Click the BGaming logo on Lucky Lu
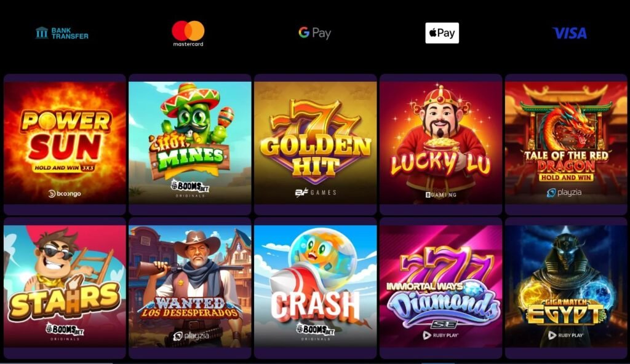The image size is (630, 364). pyautogui.click(x=441, y=195)
